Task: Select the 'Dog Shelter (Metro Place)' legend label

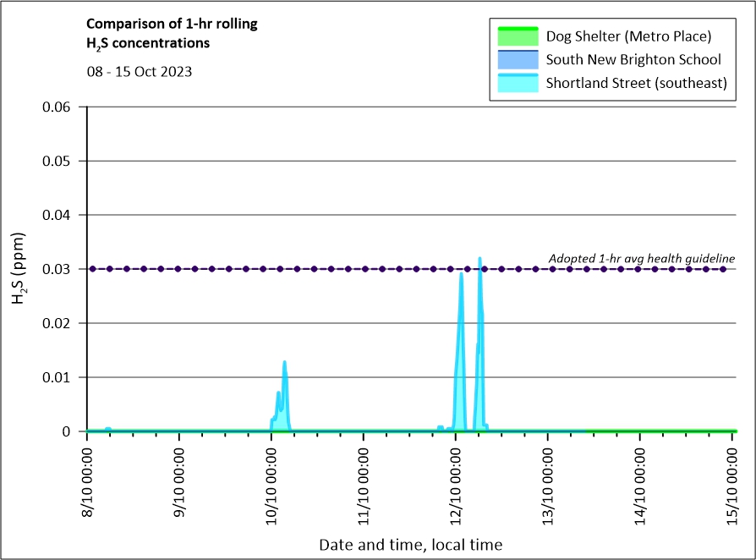Action: coord(628,36)
